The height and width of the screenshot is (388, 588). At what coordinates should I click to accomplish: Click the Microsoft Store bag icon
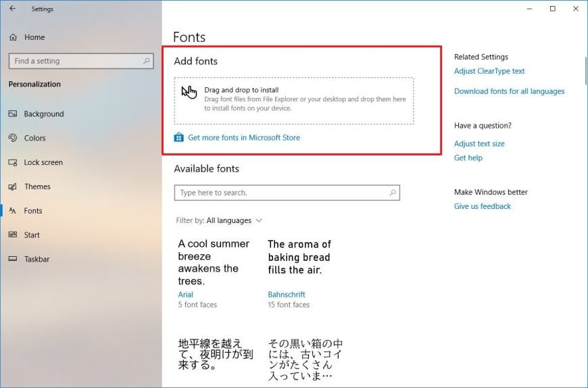click(179, 137)
